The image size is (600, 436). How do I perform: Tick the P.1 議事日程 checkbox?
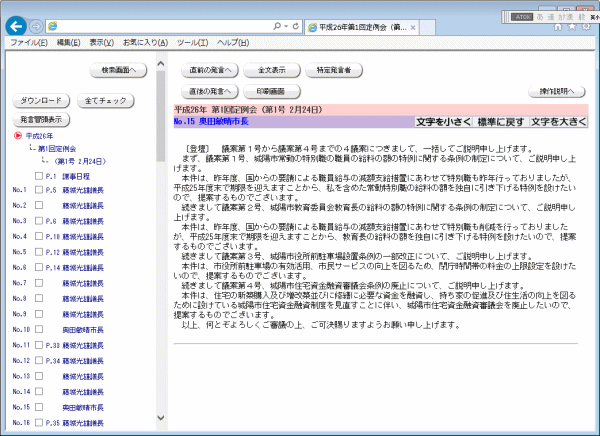pos(39,176)
